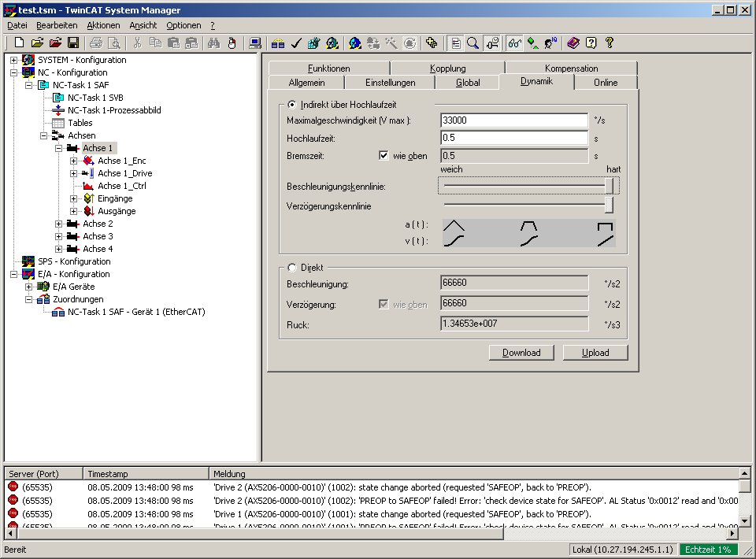Click the Tables grid icon in the tree

57,123
